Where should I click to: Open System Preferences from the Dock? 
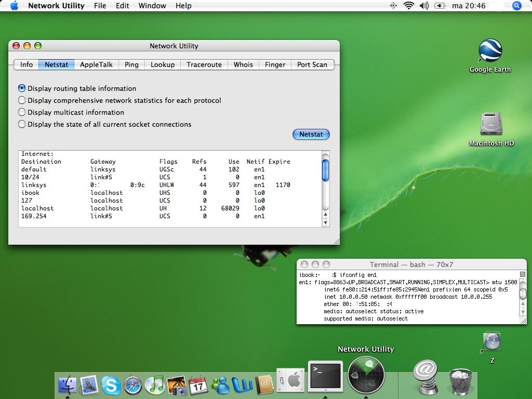pos(290,380)
